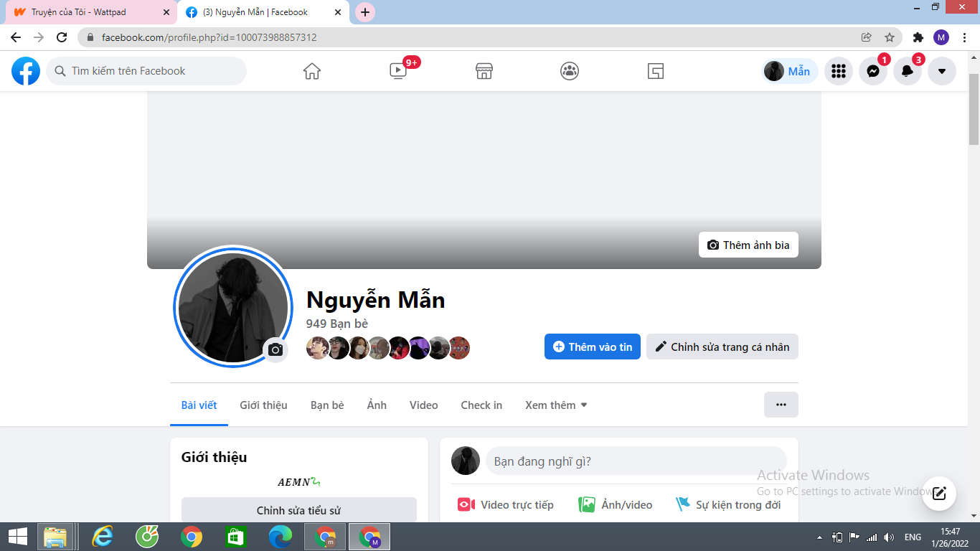Bookmark this page star icon

pyautogui.click(x=890, y=37)
